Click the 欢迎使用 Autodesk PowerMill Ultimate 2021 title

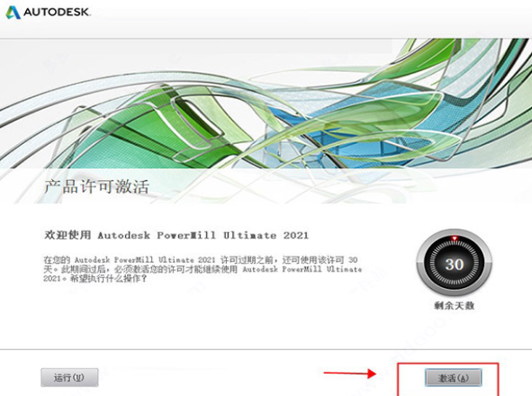tap(176, 235)
